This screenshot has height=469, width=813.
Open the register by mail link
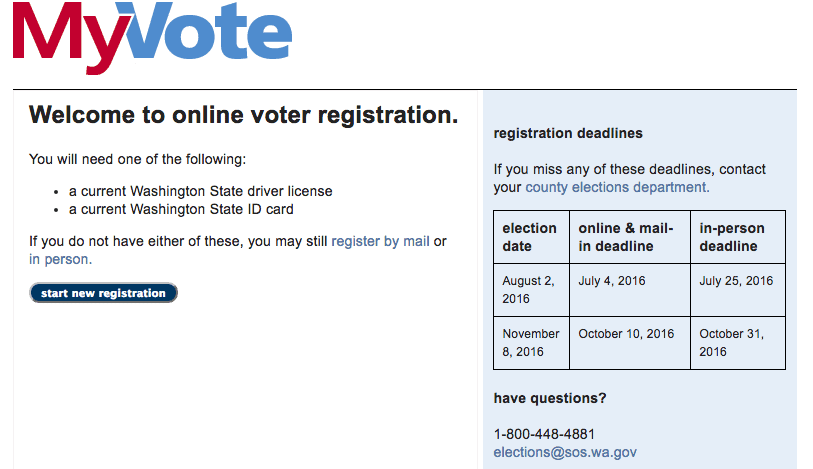point(380,241)
